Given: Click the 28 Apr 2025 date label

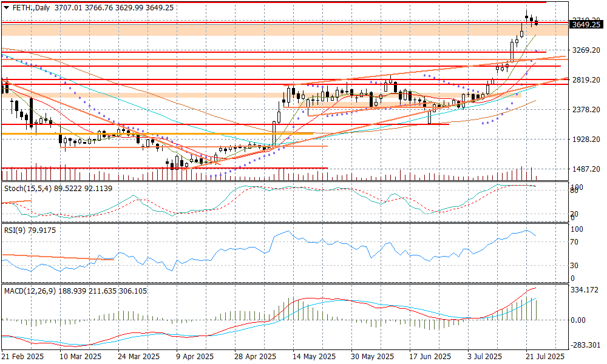Looking at the screenshot, I should coord(255,356).
